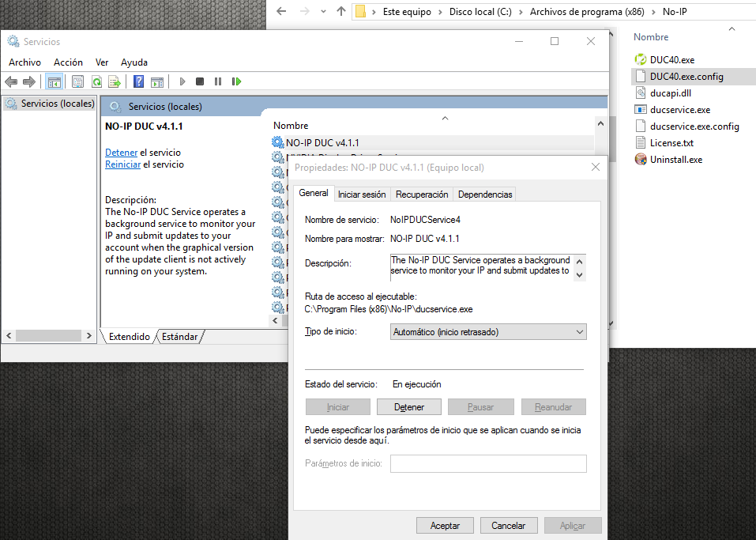Click the Stop service square icon
The height and width of the screenshot is (540, 756).
pos(200,81)
